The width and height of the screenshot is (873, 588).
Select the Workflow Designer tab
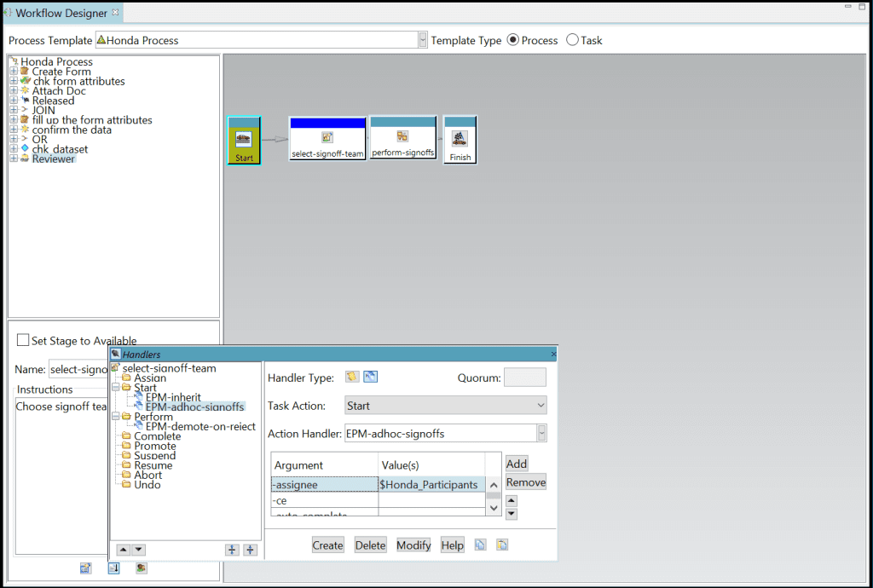coord(61,13)
